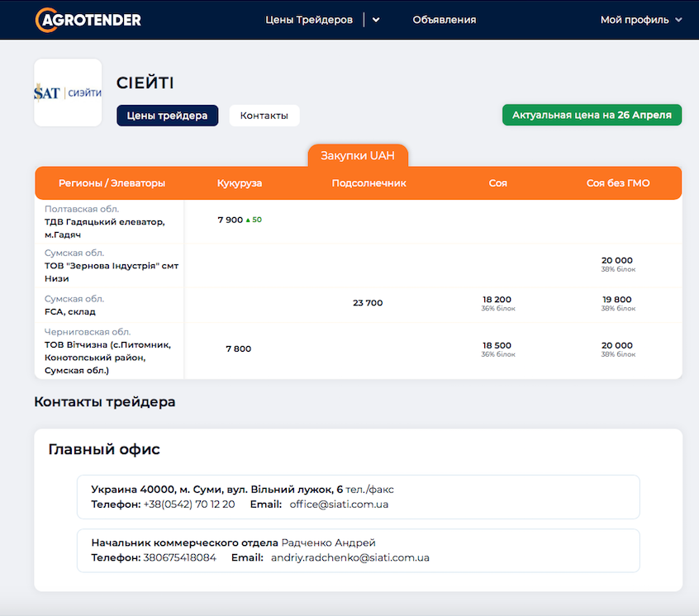Go to the Объявления page

445,20
